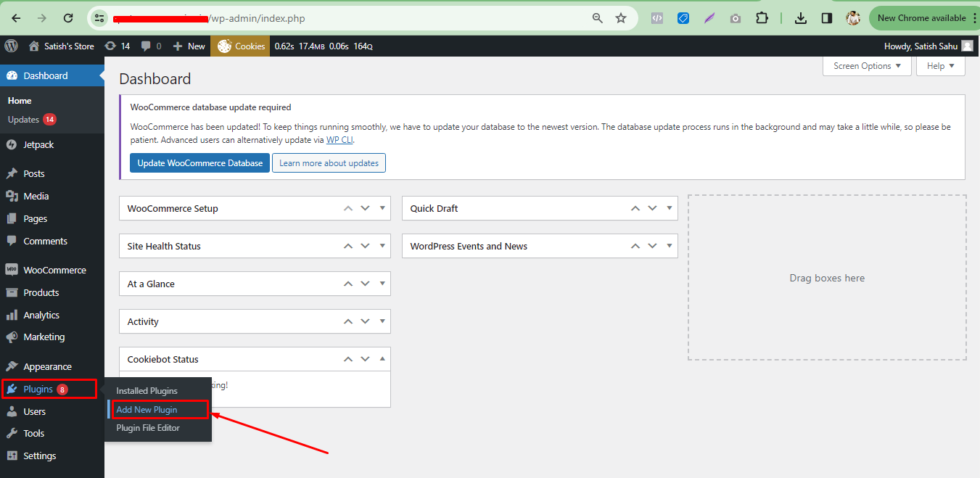Click the Update WooCommerce Database button
Viewport: 980px width, 478px height.
200,163
